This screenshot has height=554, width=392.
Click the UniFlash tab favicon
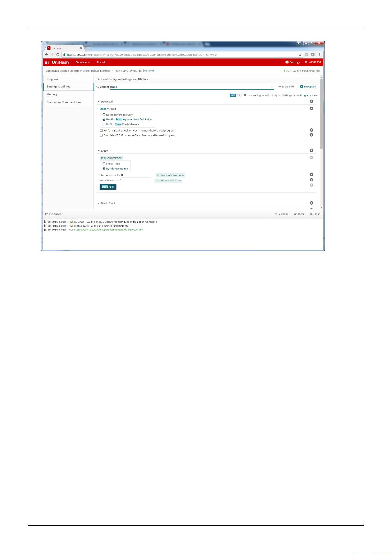(x=49, y=48)
